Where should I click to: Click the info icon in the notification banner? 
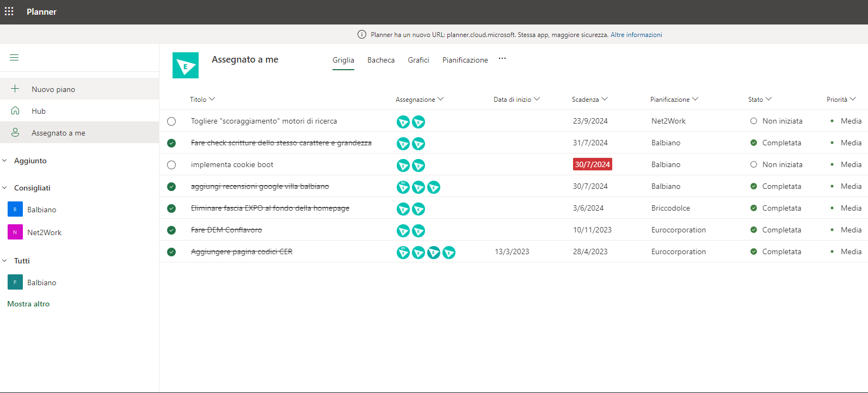pos(362,34)
